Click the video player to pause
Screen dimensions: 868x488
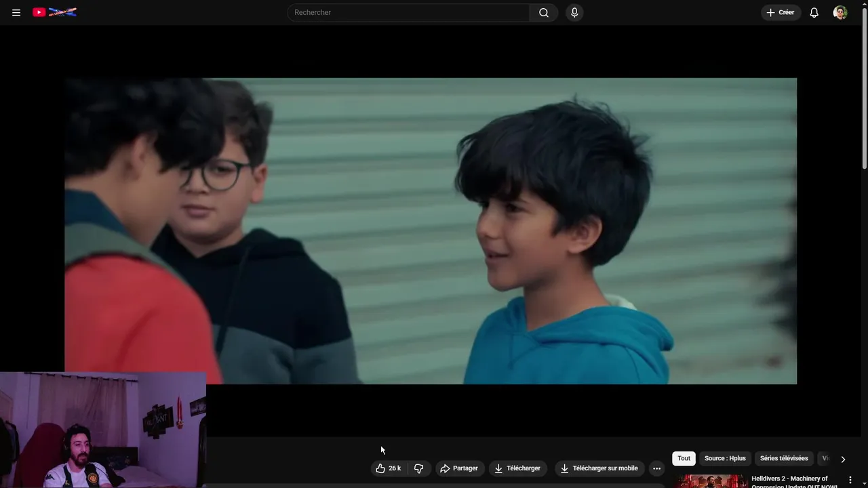point(431,230)
